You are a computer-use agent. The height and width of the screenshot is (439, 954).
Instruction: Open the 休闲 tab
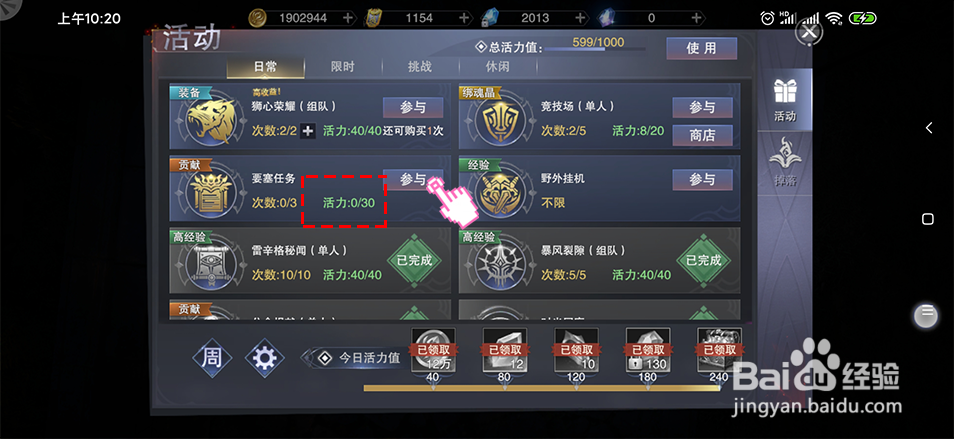(497, 67)
